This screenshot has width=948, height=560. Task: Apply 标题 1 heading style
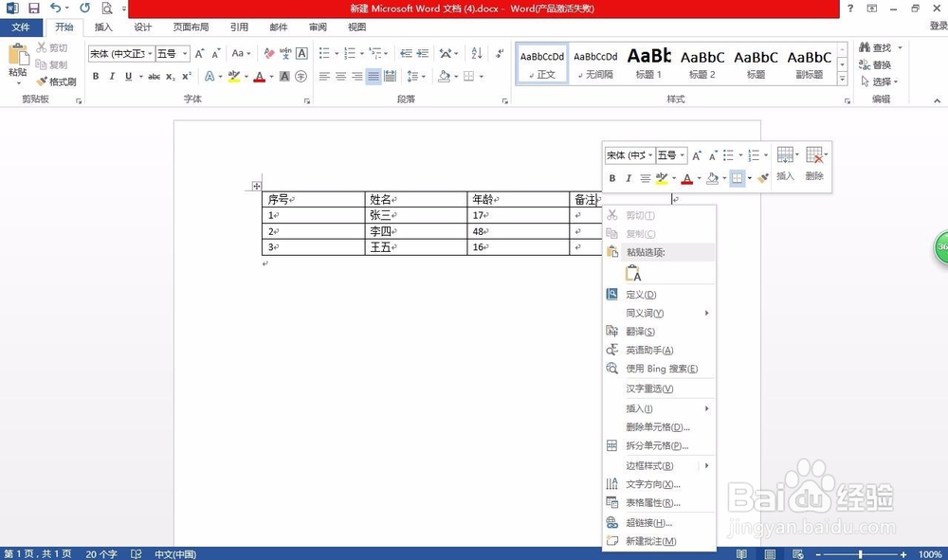coord(648,63)
